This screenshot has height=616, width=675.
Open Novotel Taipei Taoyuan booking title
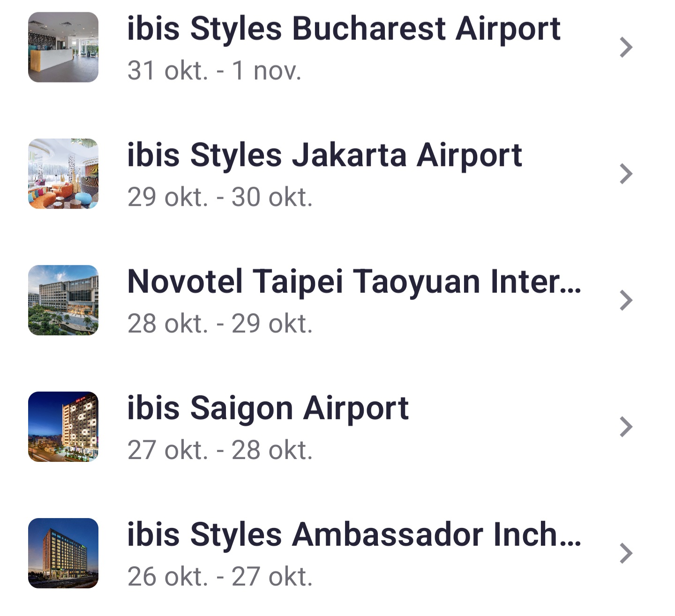(354, 282)
